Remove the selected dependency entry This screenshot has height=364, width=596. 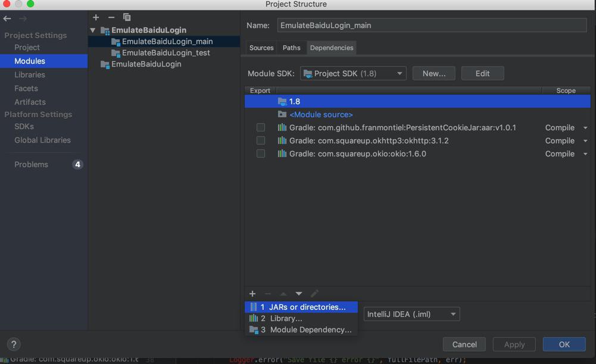[x=267, y=293]
